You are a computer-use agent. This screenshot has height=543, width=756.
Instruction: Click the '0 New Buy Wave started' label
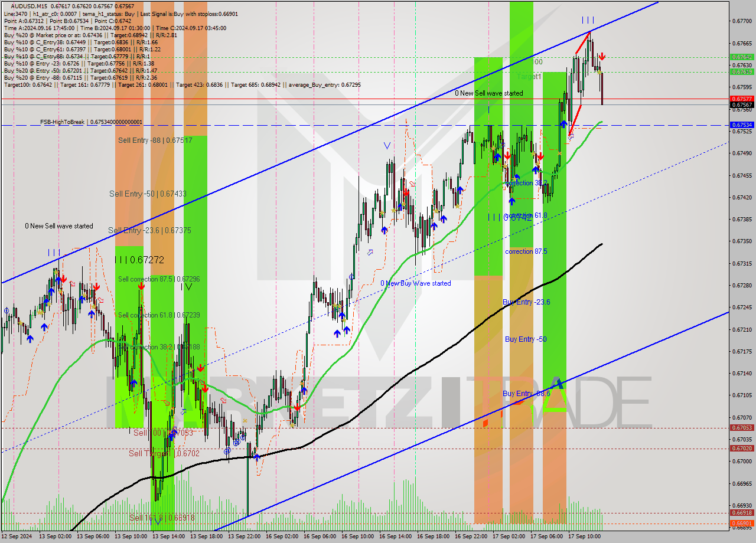pos(415,283)
